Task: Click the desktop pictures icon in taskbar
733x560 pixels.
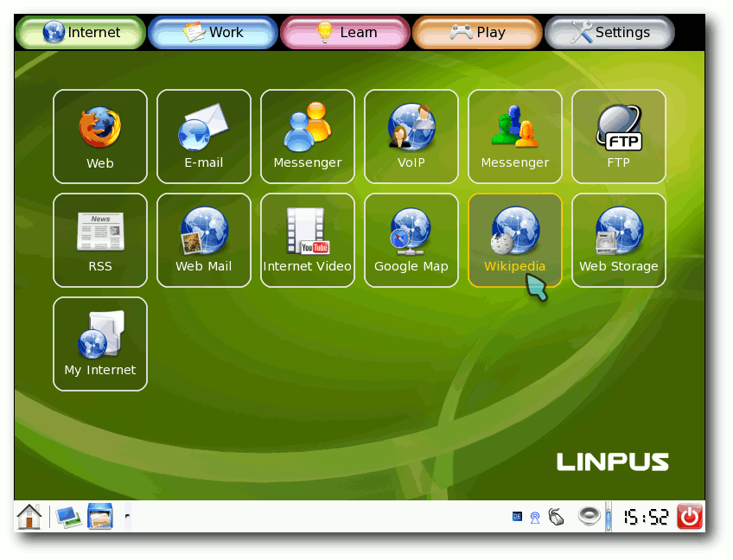Action: [x=69, y=517]
